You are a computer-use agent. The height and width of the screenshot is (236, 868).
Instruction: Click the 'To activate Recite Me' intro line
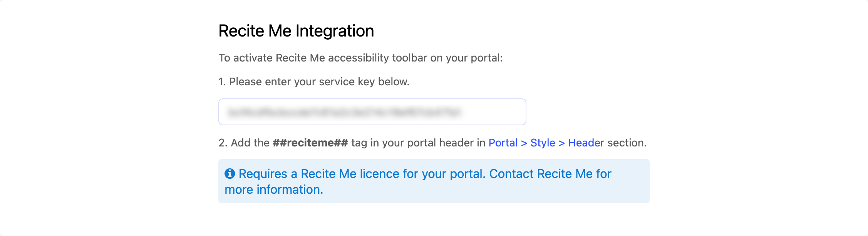(x=360, y=58)
